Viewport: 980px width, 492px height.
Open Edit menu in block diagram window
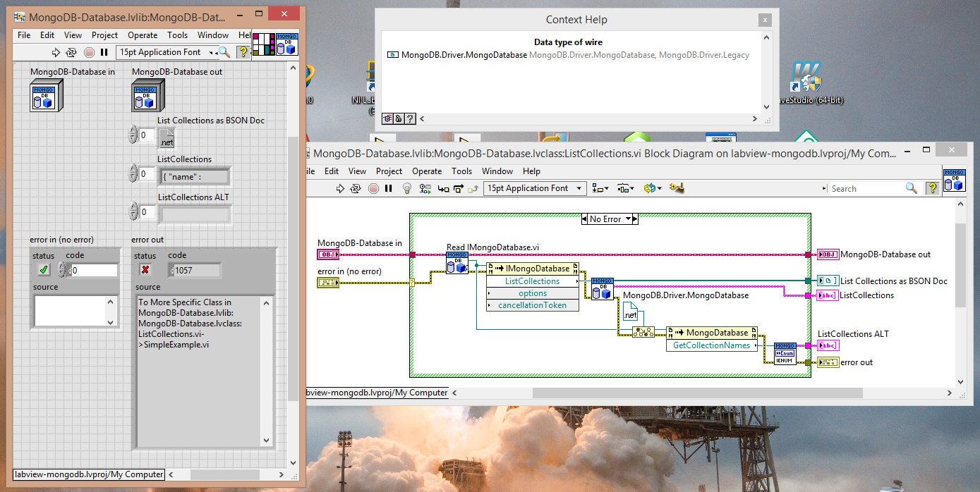tap(332, 171)
